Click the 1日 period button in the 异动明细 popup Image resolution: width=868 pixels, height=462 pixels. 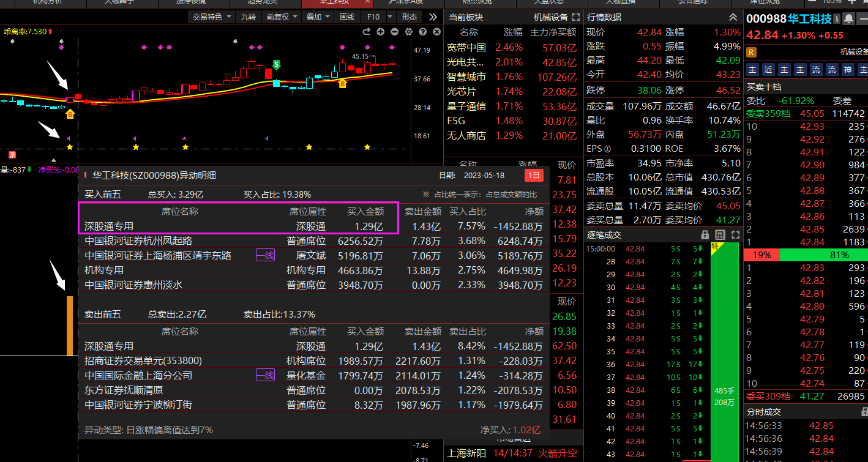point(534,176)
